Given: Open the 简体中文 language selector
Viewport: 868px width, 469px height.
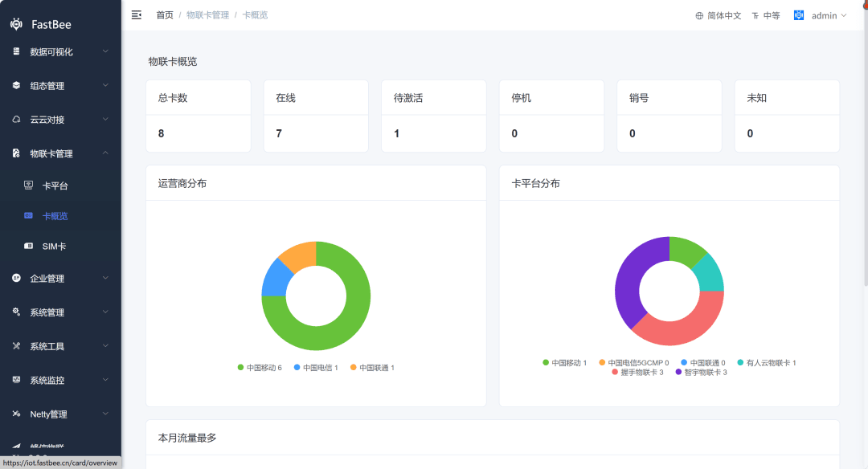Looking at the screenshot, I should click(719, 16).
